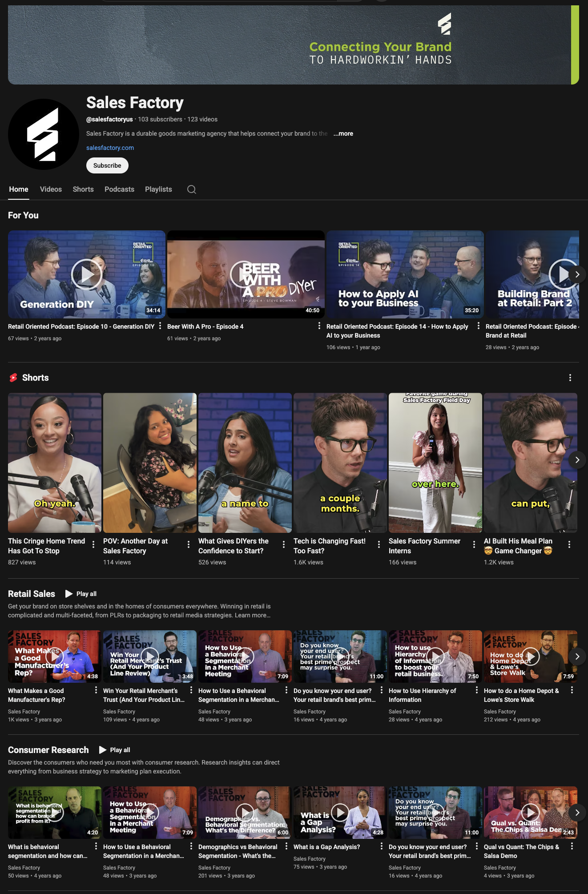This screenshot has height=894, width=588.
Task: Open Consumer Research playlist heading
Action: [48, 750]
